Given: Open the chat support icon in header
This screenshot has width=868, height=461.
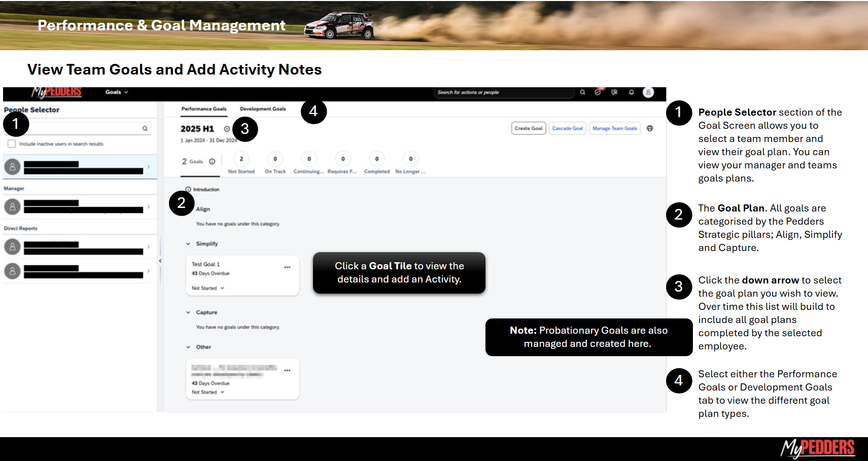Looking at the screenshot, I should point(614,92).
